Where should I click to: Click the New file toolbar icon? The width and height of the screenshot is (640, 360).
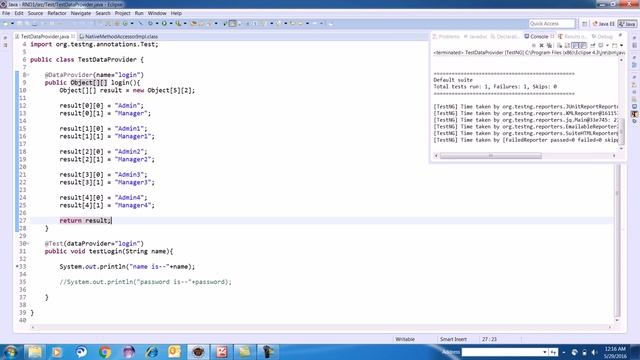(5, 24)
